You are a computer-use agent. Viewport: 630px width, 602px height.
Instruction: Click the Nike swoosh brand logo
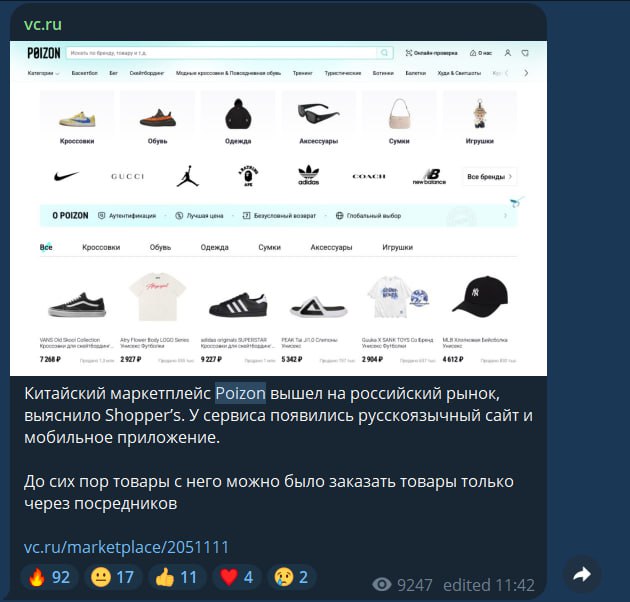[66, 176]
